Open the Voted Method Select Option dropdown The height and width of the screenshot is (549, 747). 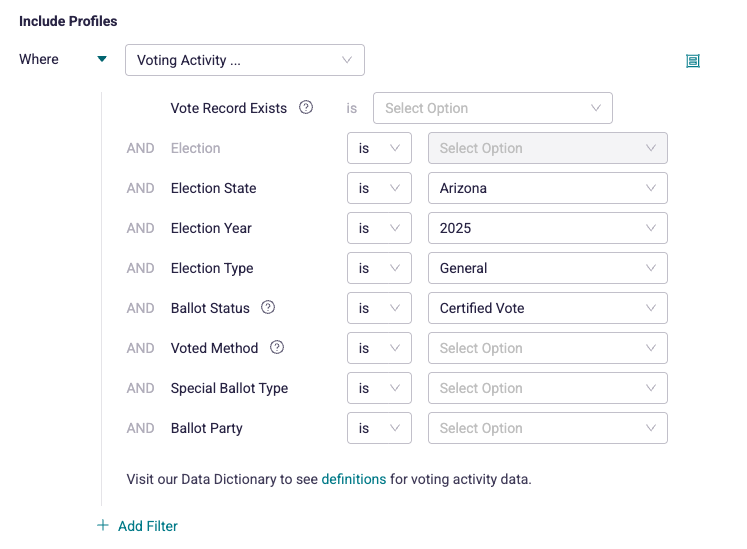tap(548, 348)
